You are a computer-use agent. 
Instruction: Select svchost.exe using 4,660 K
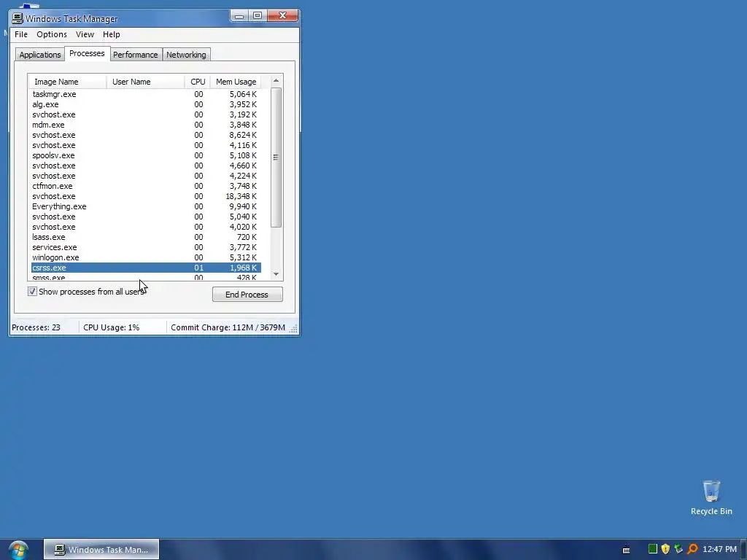146,166
